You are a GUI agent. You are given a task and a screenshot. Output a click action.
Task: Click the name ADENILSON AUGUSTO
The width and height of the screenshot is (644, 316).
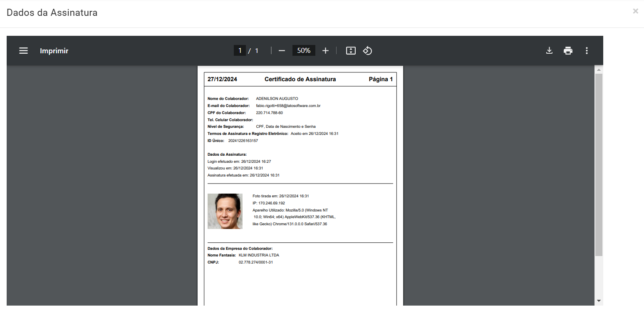277,99
